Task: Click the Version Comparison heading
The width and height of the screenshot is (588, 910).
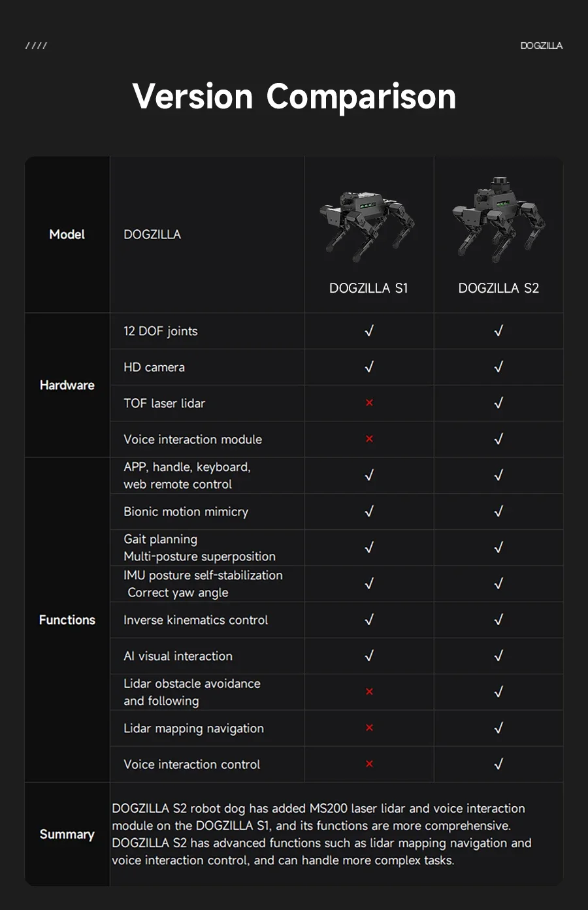Action: (294, 97)
